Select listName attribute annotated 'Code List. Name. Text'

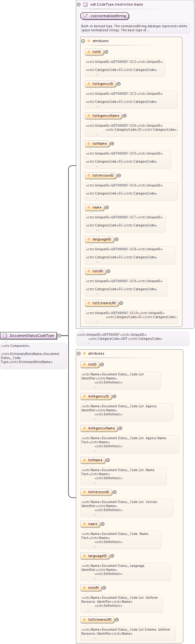tap(95, 460)
